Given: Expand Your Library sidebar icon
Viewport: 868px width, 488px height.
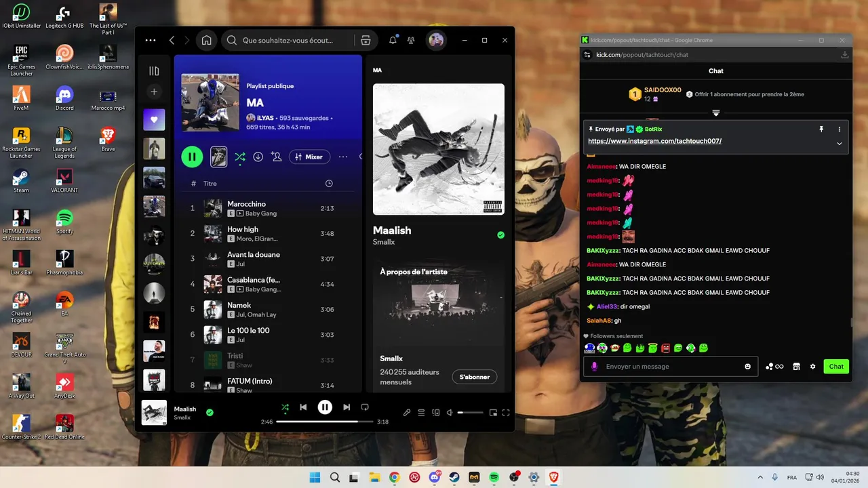Looking at the screenshot, I should [154, 70].
